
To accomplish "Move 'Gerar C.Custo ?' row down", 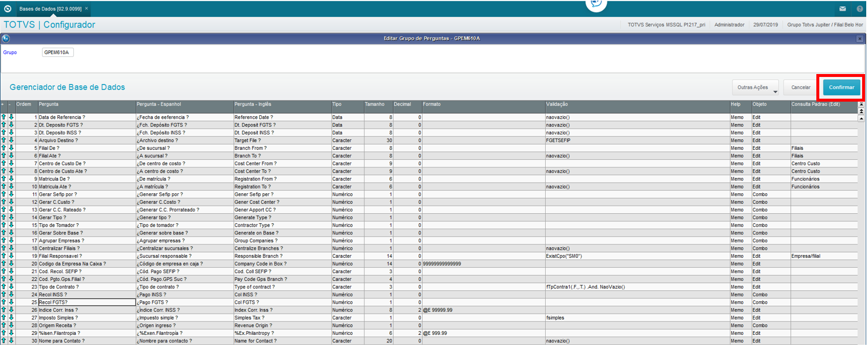I will [x=11, y=202].
